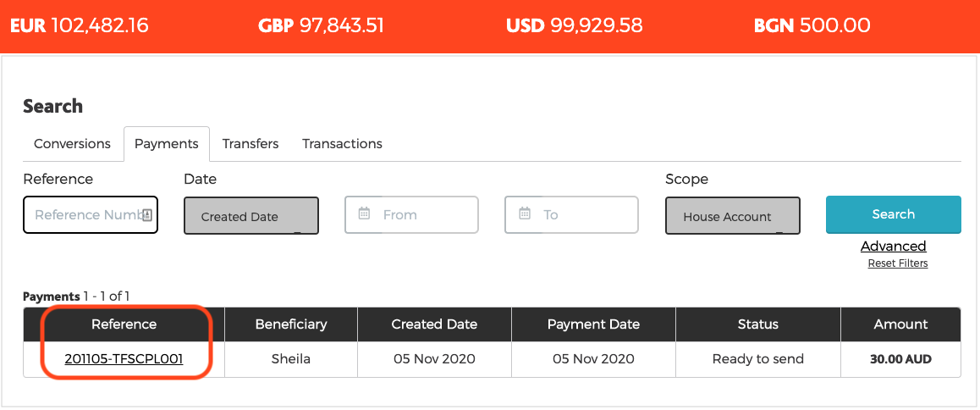Open the House Account scope dropdown

click(733, 215)
